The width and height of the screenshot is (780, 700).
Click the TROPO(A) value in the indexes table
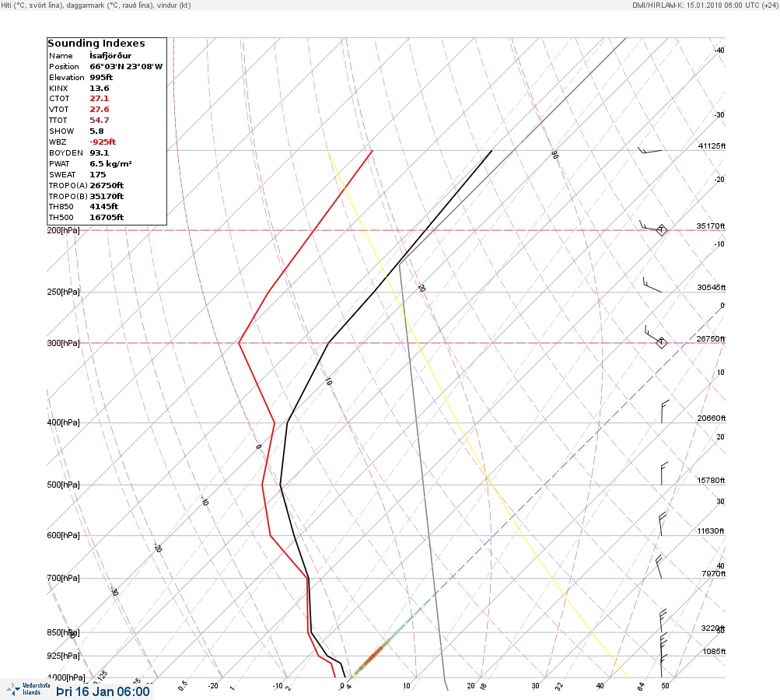(x=107, y=186)
